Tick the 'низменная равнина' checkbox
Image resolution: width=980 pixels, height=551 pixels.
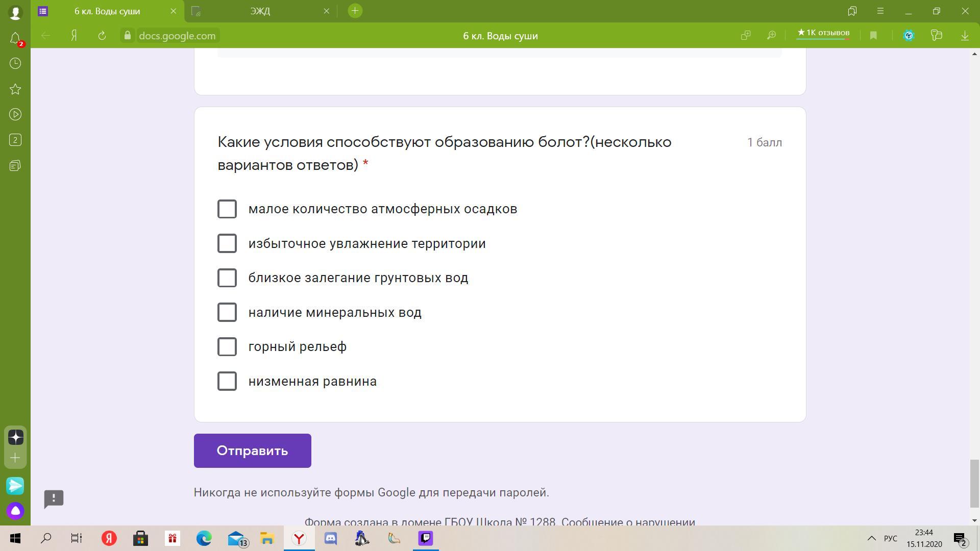[227, 381]
